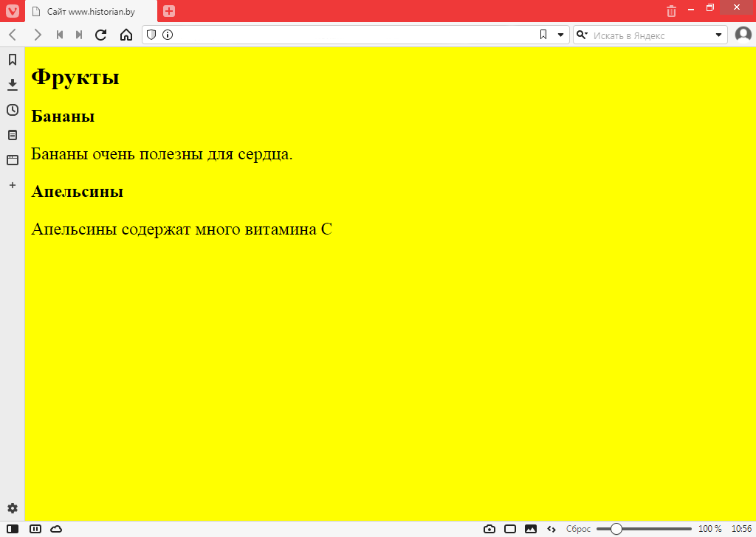This screenshot has height=537, width=756.
Task: Select the 'Сайт www.historian.by' tab
Action: coord(92,12)
